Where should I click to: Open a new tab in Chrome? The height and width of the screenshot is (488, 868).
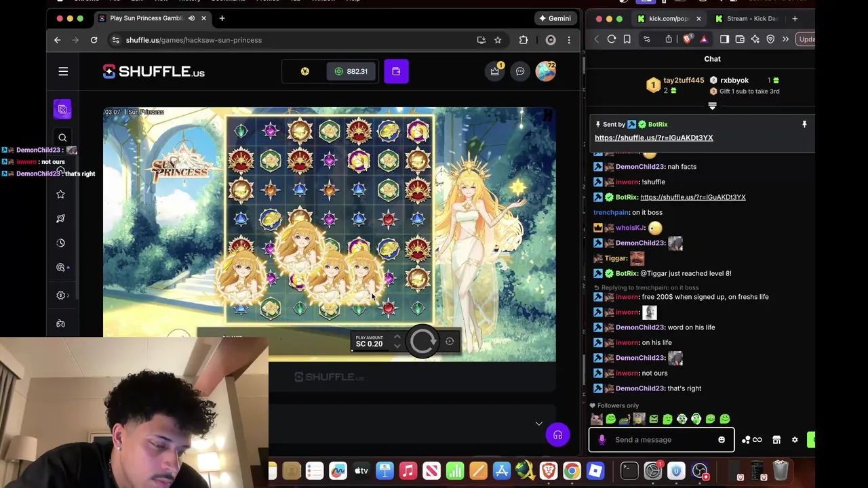(x=222, y=18)
